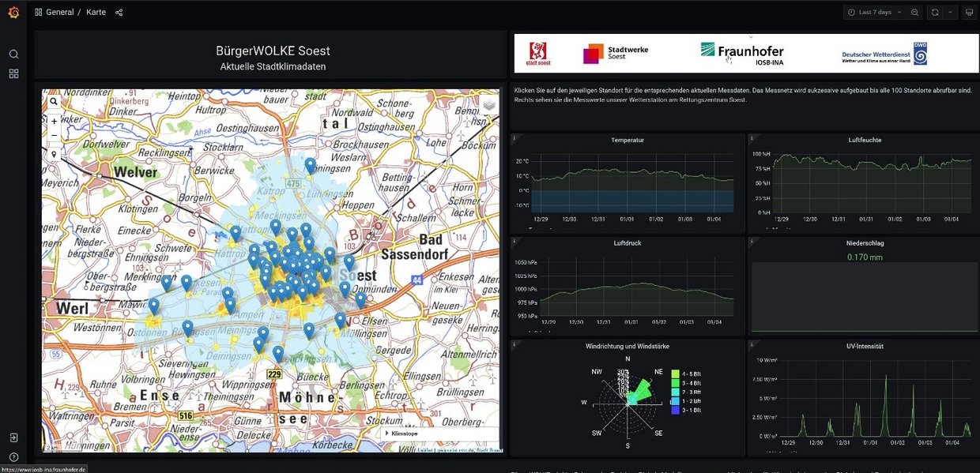This screenshot has width=980, height=473.
Task: Share the dashboard via share icon
Action: click(x=119, y=13)
